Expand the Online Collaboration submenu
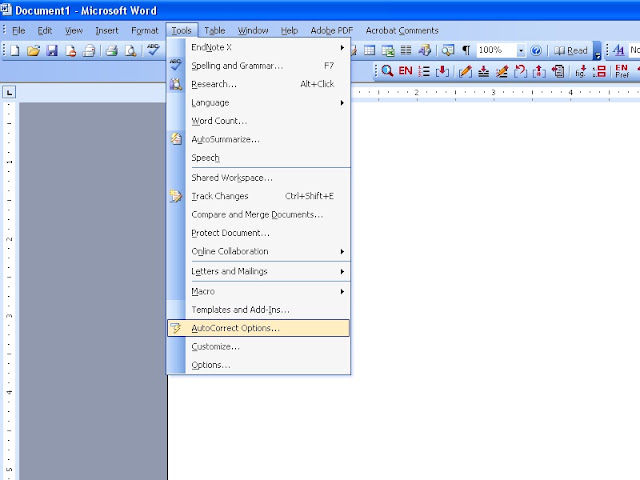 pos(258,251)
